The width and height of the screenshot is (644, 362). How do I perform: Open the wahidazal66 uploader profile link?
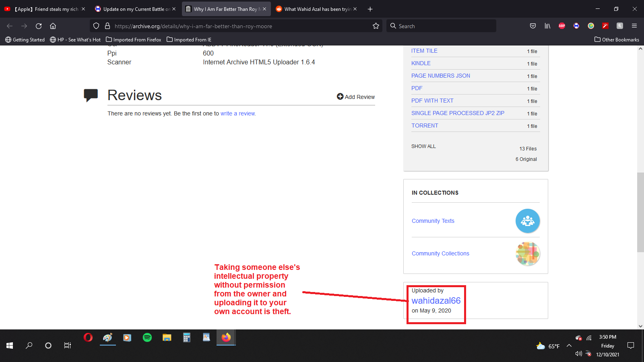436,301
